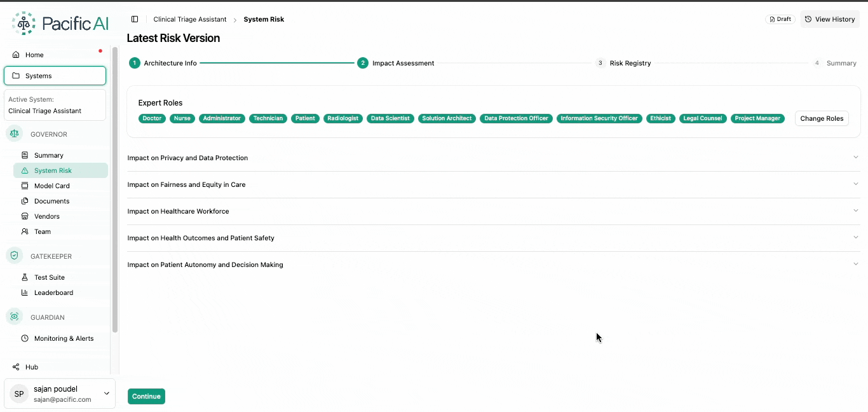Click the Nurse role tag

(182, 118)
